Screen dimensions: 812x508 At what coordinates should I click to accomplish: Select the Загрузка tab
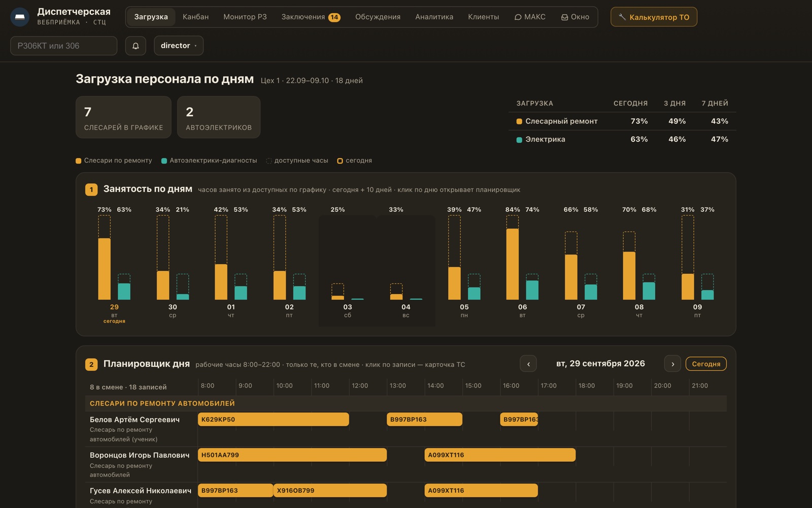(x=151, y=17)
